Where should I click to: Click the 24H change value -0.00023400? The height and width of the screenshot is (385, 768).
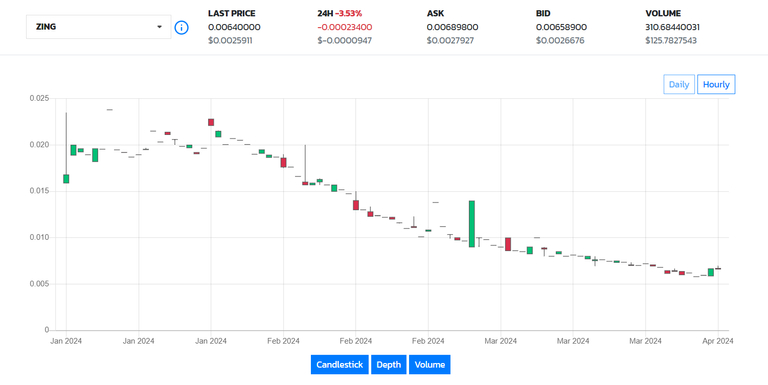(344, 27)
